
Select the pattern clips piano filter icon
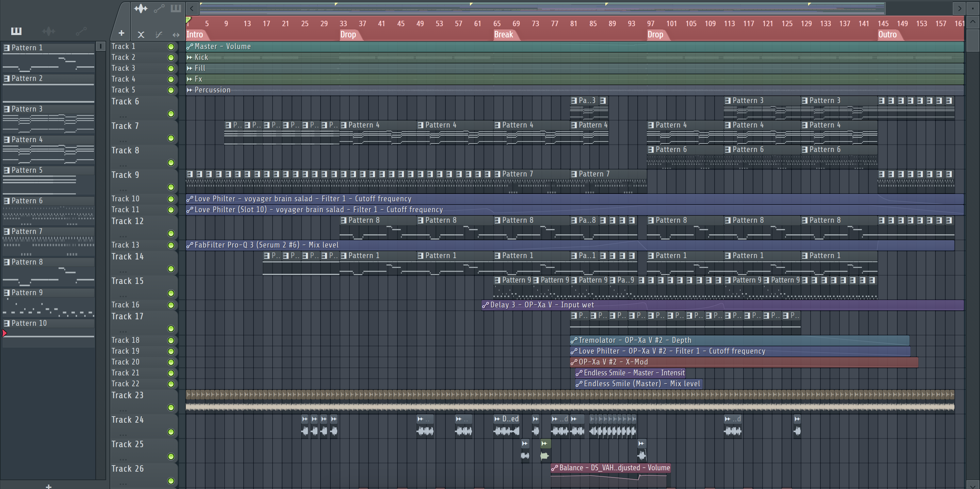coord(176,8)
